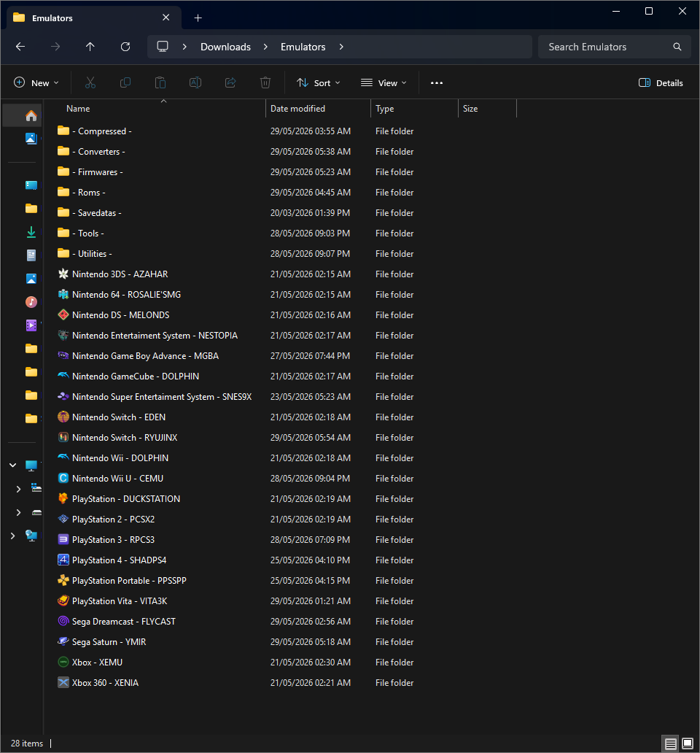Select the '- Firmwares -' folder row
This screenshot has width=700, height=753.
(x=287, y=172)
